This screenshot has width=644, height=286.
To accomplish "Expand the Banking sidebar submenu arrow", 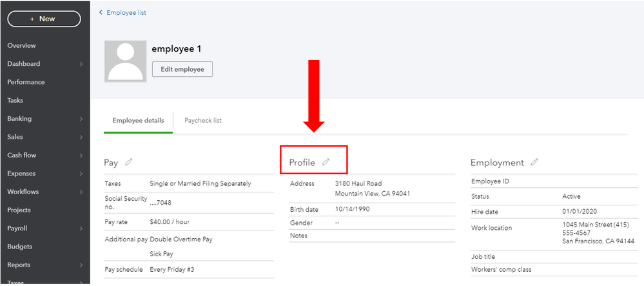I will coord(81,119).
